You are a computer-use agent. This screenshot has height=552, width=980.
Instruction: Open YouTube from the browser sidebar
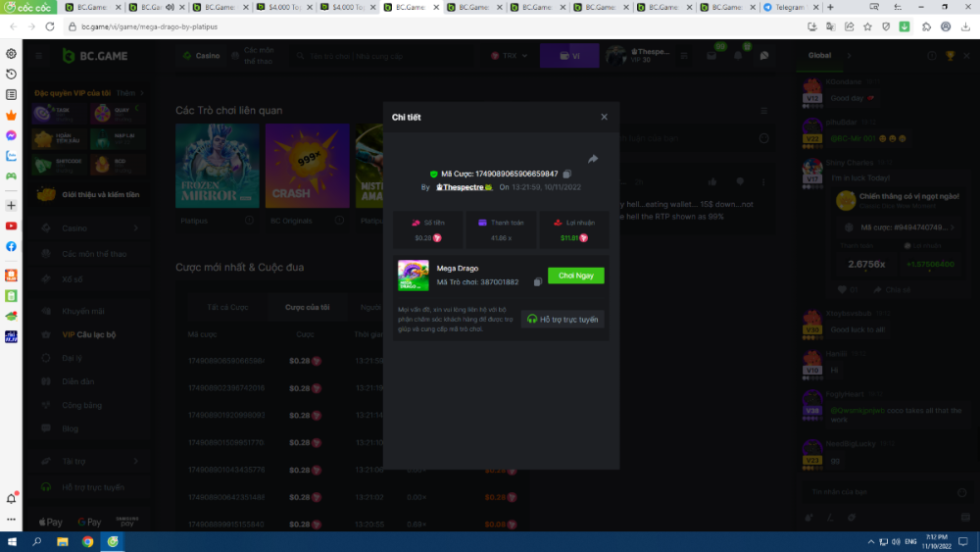click(x=11, y=226)
